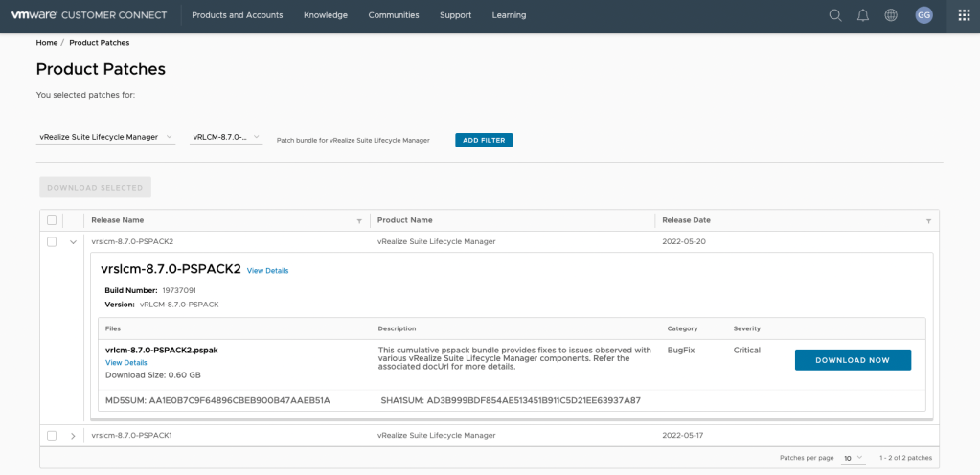Click the Product Patches breadcrumb
The height and width of the screenshot is (475, 980).
100,43
